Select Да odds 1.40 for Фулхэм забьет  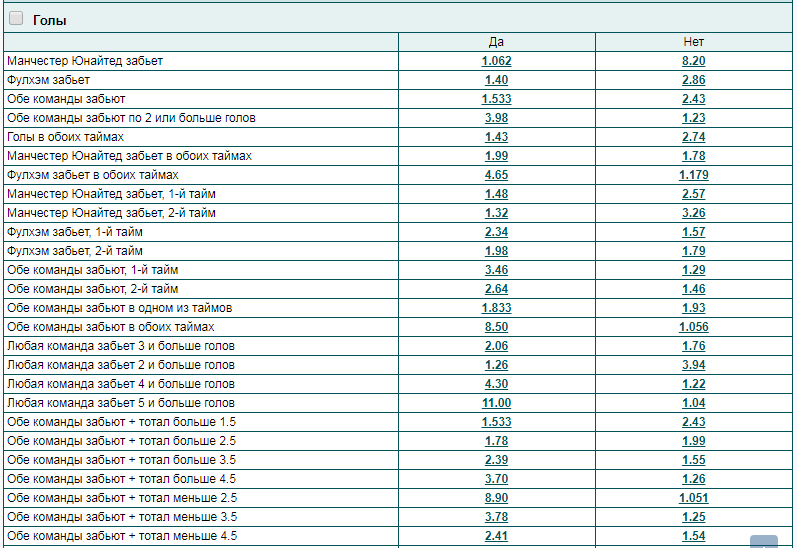pyautogui.click(x=496, y=80)
